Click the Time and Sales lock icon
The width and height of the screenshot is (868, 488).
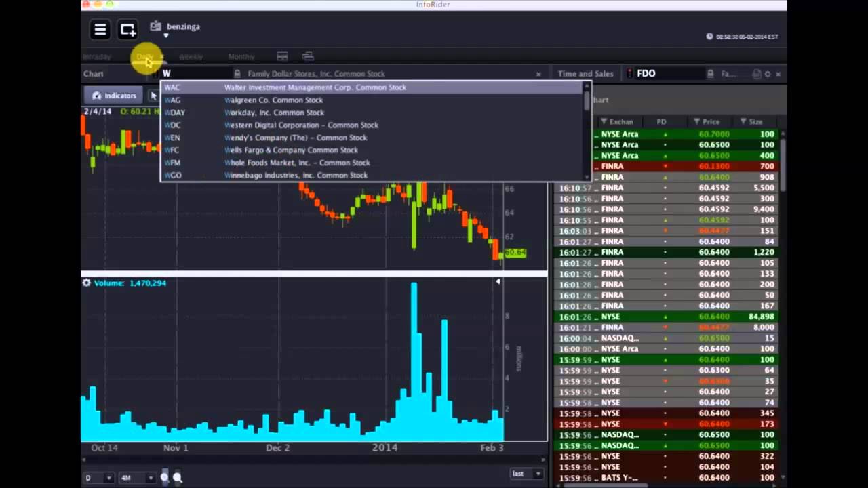pyautogui.click(x=710, y=74)
